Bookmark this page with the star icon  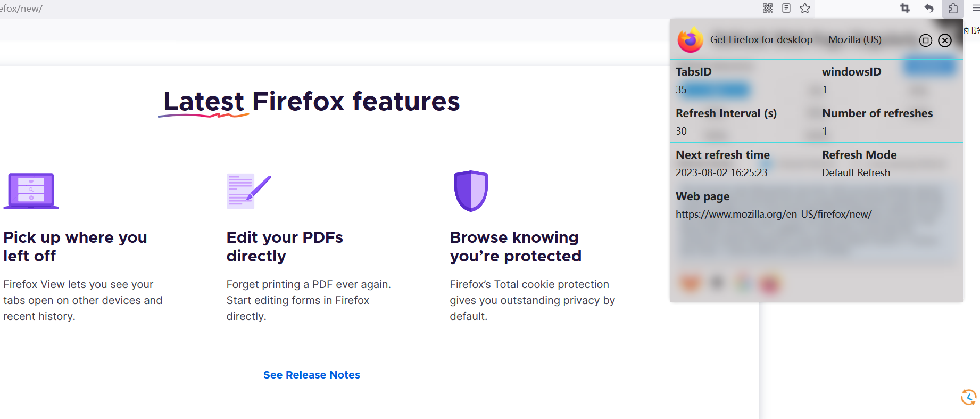[x=805, y=8]
